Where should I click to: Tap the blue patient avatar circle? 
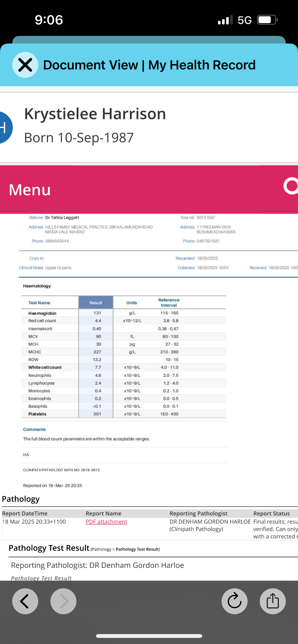click(5, 128)
